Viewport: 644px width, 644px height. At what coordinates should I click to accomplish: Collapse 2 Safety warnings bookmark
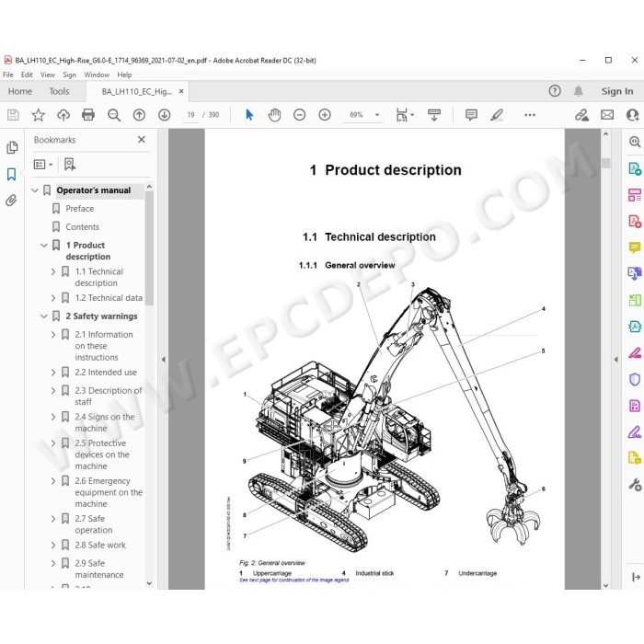pyautogui.click(x=44, y=316)
